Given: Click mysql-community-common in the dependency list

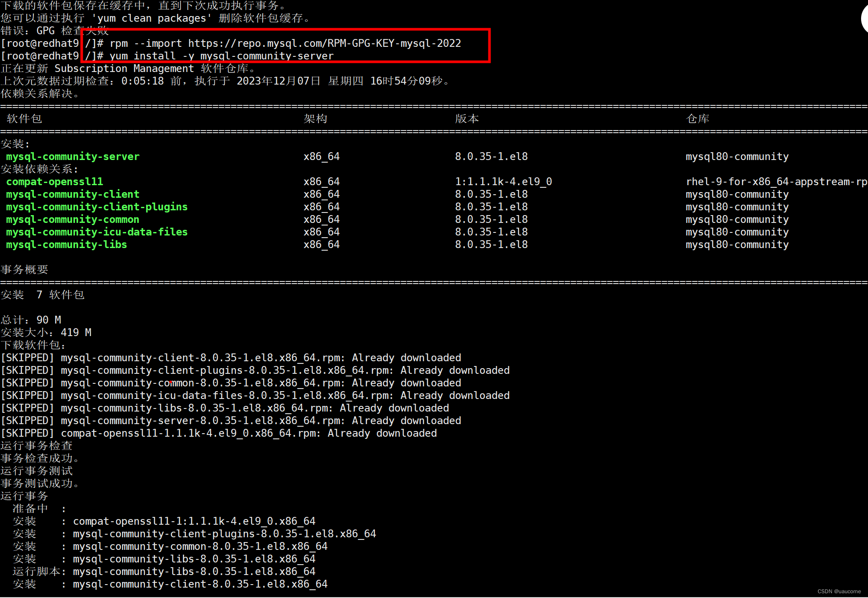Looking at the screenshot, I should 73,219.
